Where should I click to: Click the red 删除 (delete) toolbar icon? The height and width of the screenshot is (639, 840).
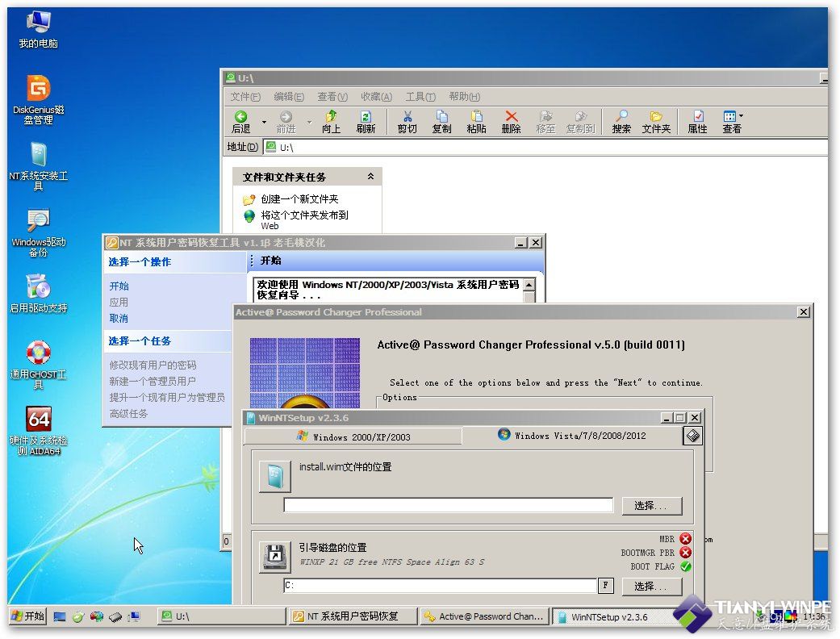[511, 122]
